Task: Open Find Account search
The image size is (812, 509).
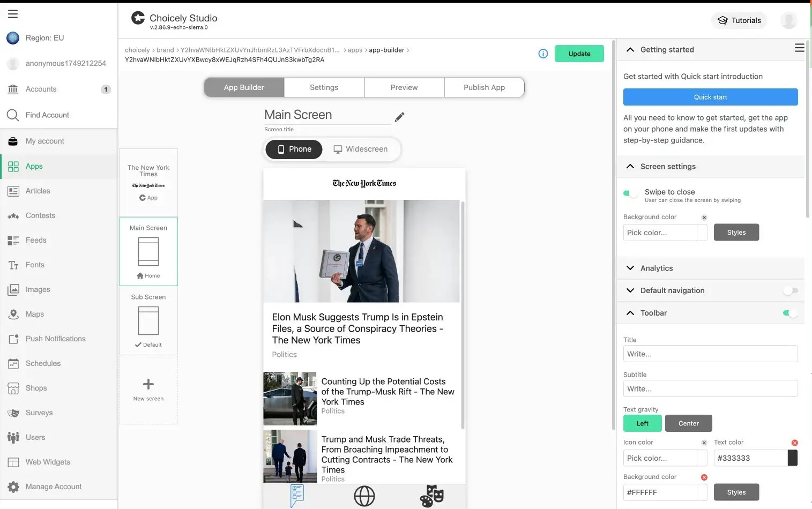Action: (x=58, y=115)
